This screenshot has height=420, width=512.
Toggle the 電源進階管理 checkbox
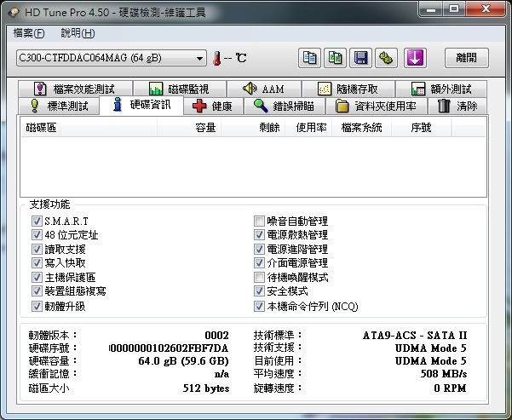(259, 250)
